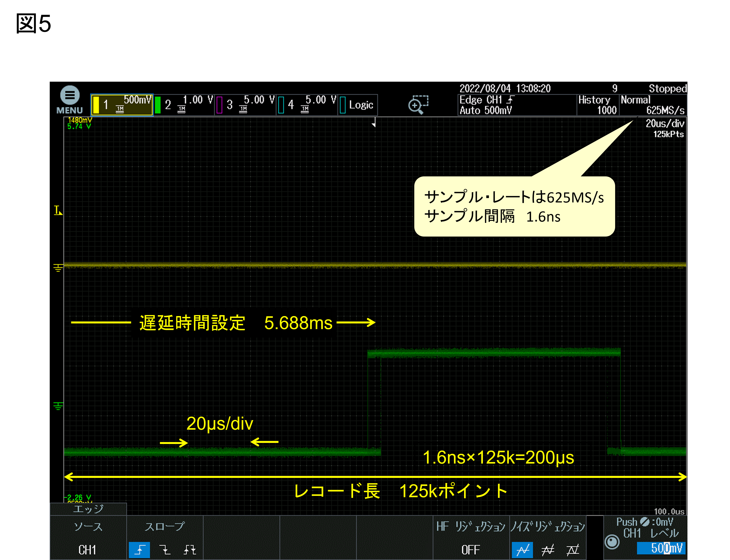Screen dimensions: 730x560
Task: Click the 125kPts record length readout
Action: 668,134
